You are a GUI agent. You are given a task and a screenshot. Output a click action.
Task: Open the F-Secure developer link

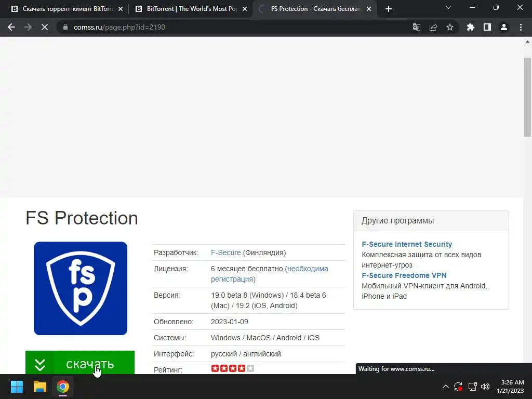[x=225, y=252]
